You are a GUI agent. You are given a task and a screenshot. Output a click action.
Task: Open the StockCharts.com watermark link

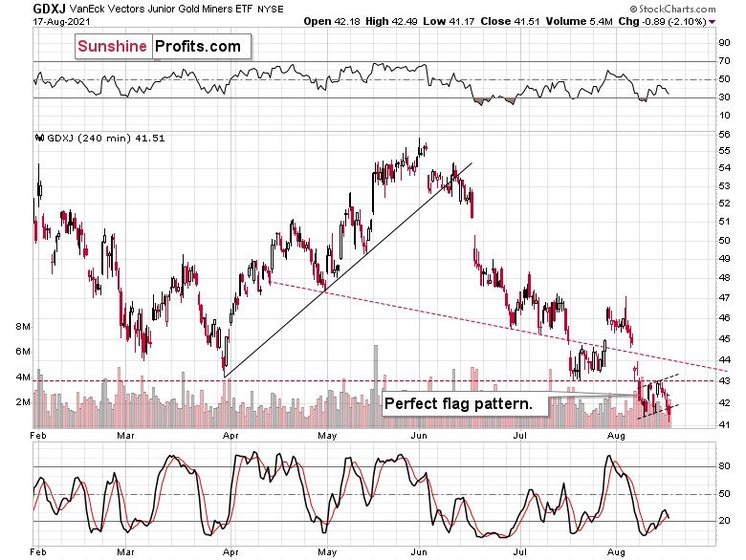point(672,9)
